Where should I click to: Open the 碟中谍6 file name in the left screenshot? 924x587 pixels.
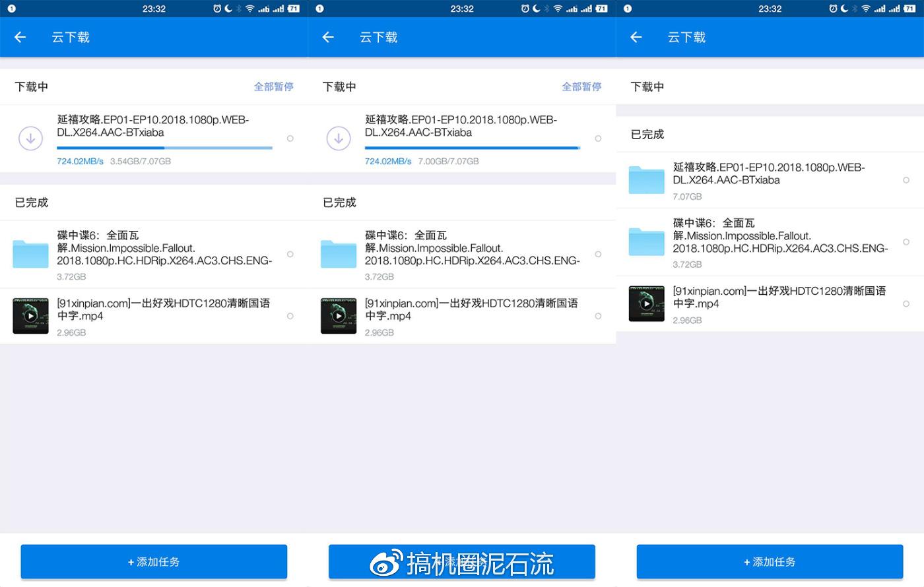point(164,248)
